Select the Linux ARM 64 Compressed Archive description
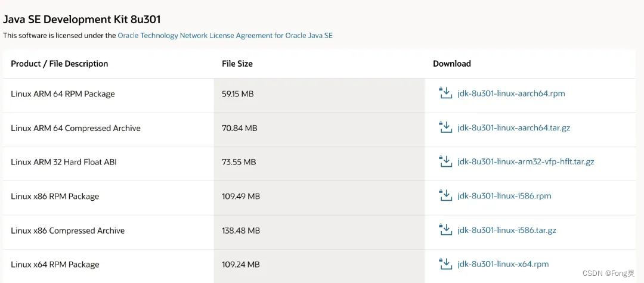644x283 pixels. coord(76,128)
